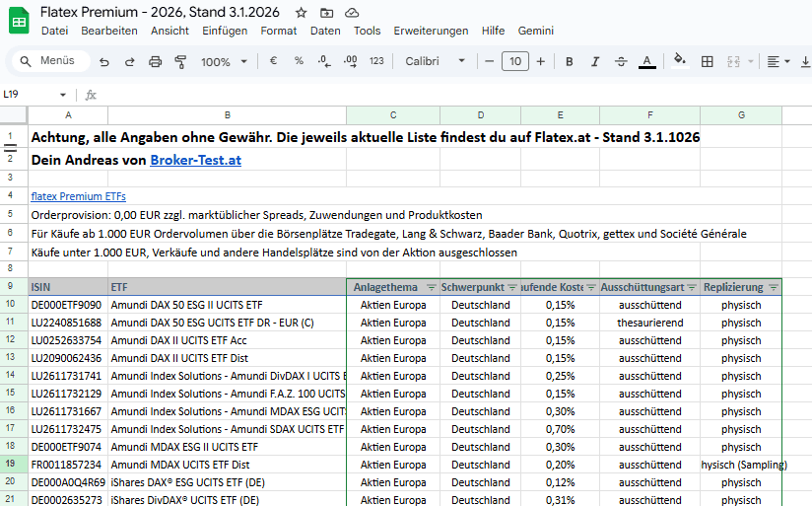Star this document as favorite
This screenshot has width=812, height=506.
(301, 13)
